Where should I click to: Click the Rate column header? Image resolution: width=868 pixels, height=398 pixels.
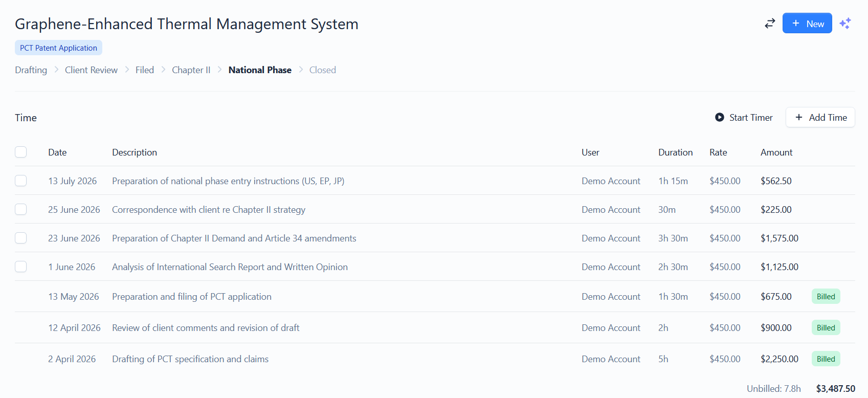coord(718,152)
